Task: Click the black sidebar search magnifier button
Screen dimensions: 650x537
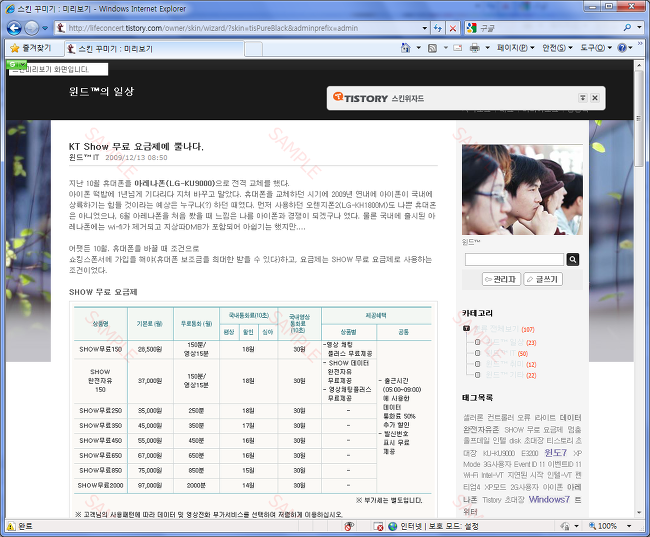Action: coord(572,260)
